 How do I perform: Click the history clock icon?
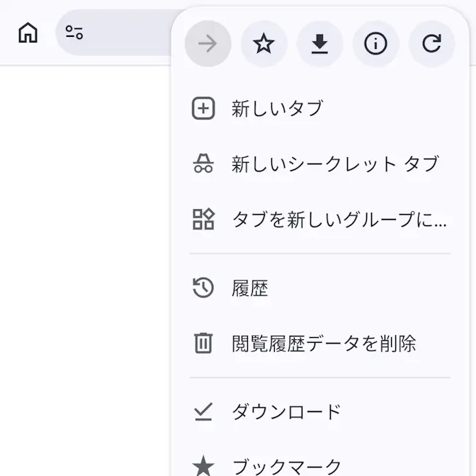[203, 288]
